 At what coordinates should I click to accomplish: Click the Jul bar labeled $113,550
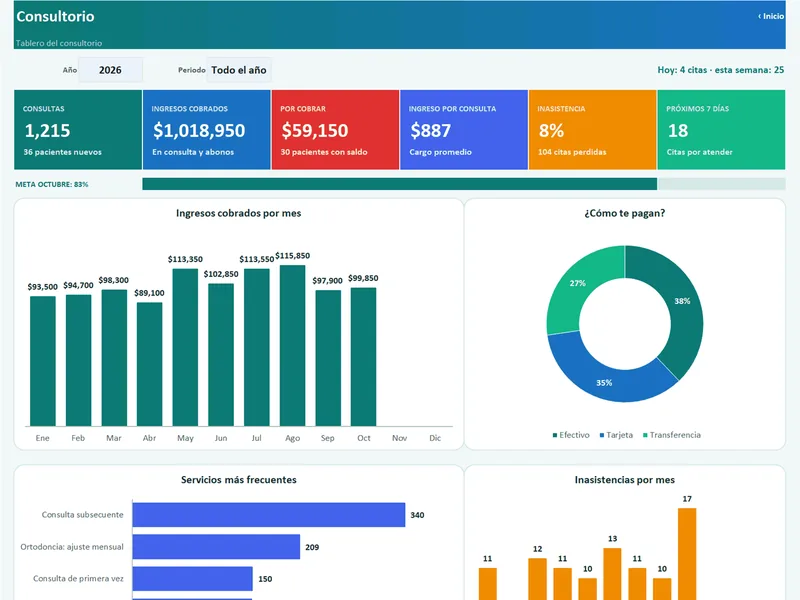[257, 347]
